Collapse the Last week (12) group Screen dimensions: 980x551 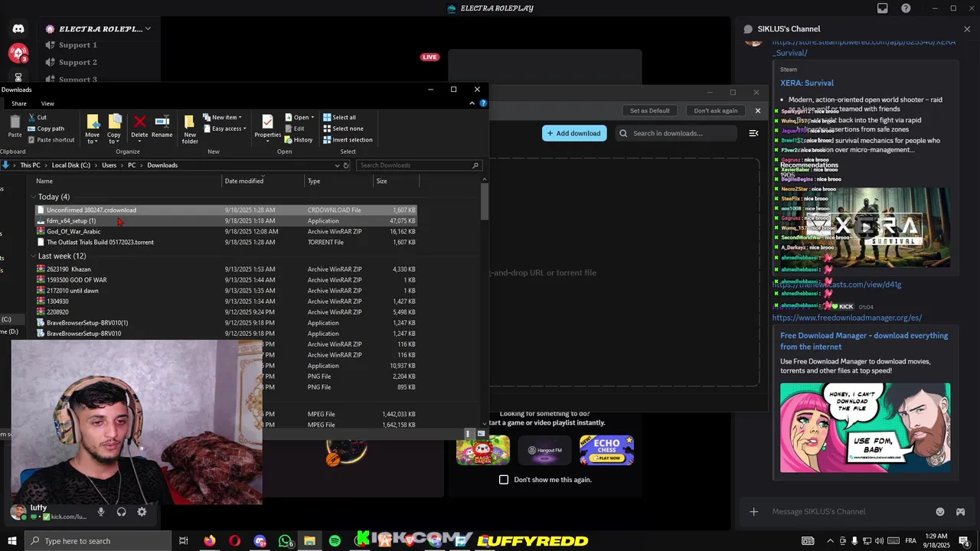[34, 256]
